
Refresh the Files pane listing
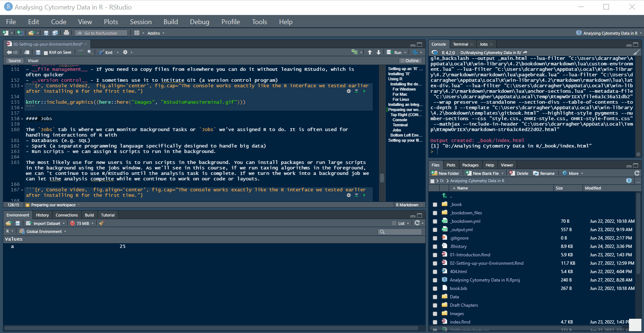point(637,173)
